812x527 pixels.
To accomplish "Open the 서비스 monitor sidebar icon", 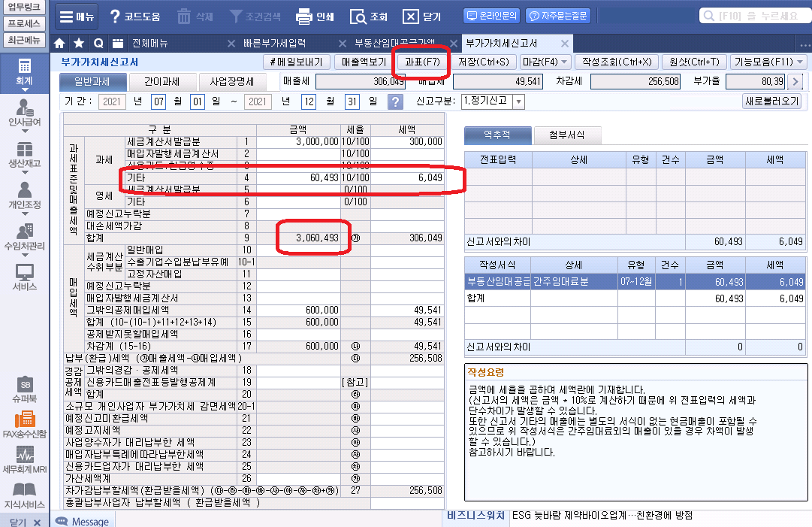I will pos(24,277).
